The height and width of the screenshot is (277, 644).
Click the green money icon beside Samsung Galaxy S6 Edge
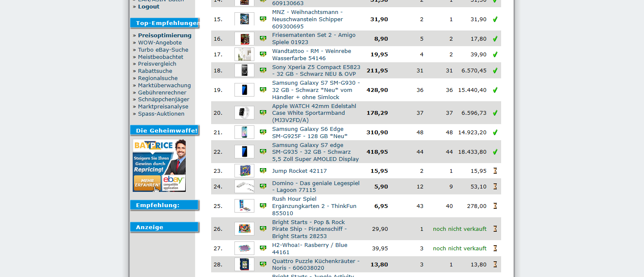tap(263, 132)
